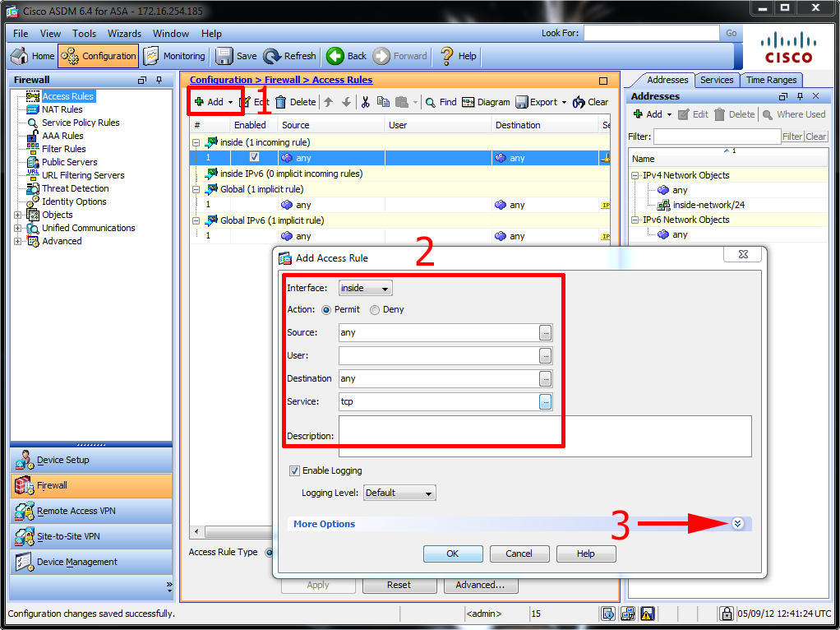Save the configuration with the Save toolbar icon
This screenshot has height=630, width=840.
pos(236,56)
